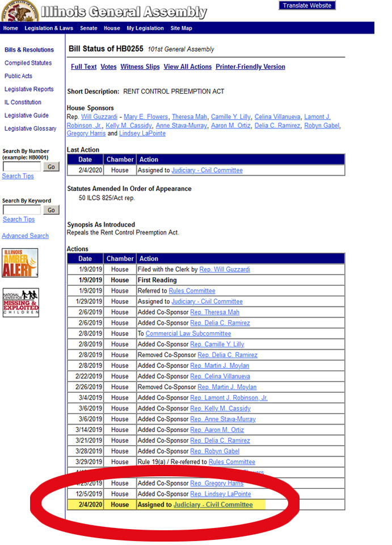Open sponsor Gregory Harris in House Sponsors
392x545 pixels.
tap(86, 133)
